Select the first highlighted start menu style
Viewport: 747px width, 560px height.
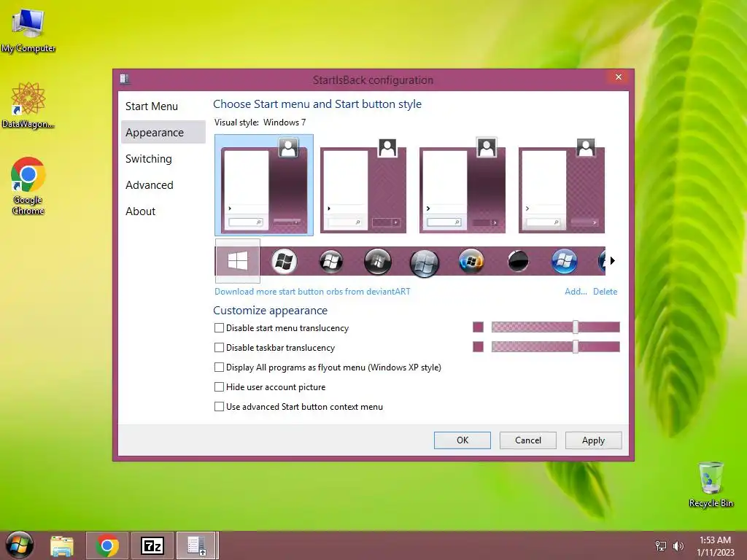click(x=264, y=184)
